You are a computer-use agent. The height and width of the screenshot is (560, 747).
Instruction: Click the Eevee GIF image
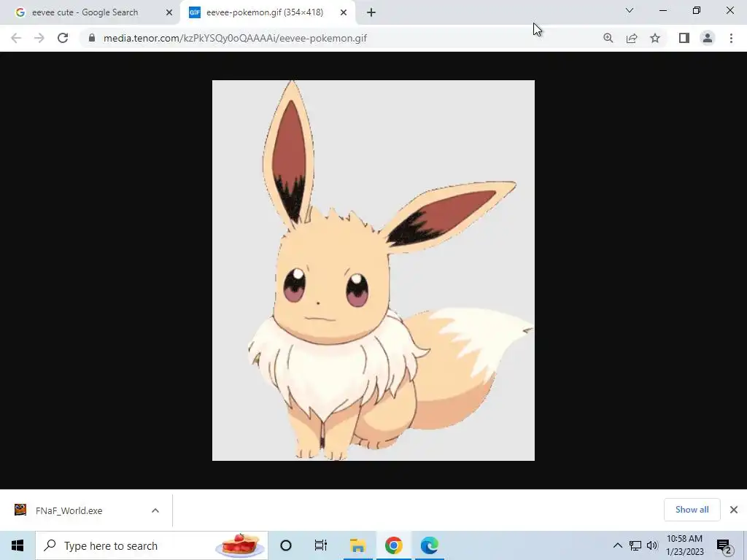[x=373, y=271]
